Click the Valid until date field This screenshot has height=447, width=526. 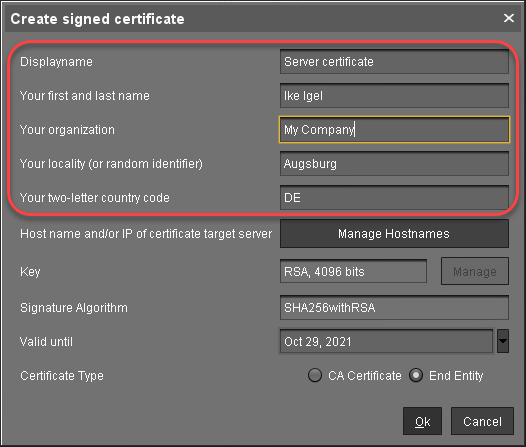click(386, 341)
